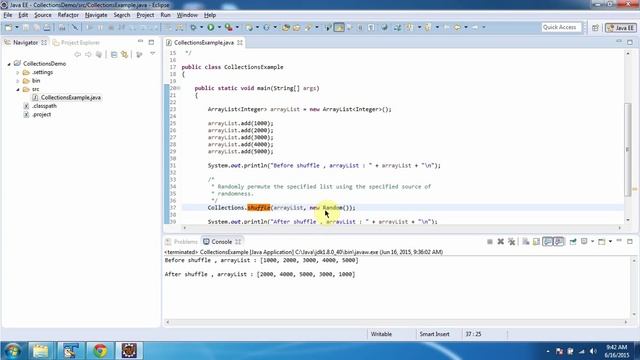
Task: Open File Explorer from the taskbar
Action: 40,351
